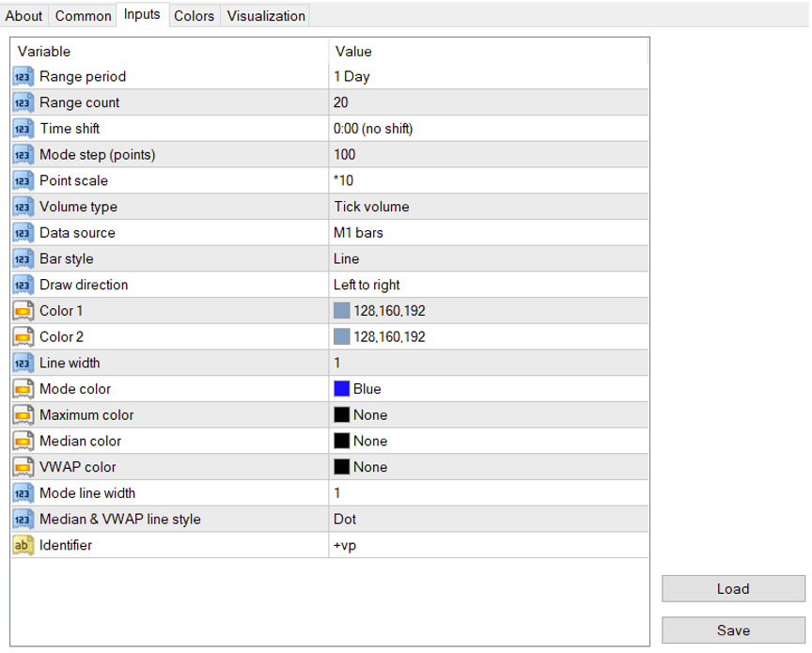Click the numeric icon next to Time shift
Screen dimensions: 812x653
pyautogui.click(x=23, y=129)
